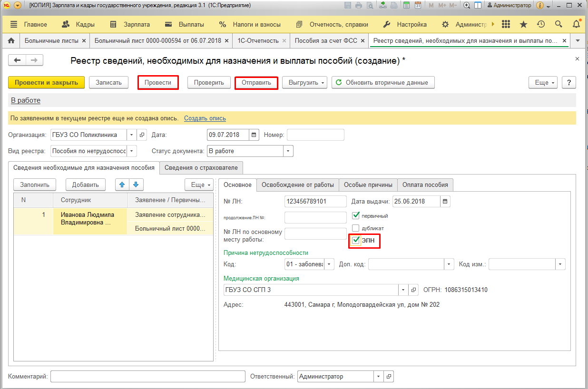Image resolution: width=588 pixels, height=389 pixels.
Task: Open the Освобождение от работы tab
Action: pos(298,185)
